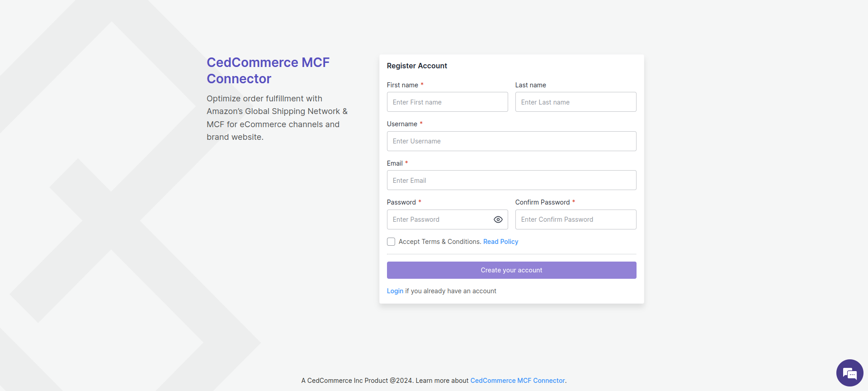The width and height of the screenshot is (868, 391).
Task: Go to Login for existing accounts
Action: (x=395, y=291)
